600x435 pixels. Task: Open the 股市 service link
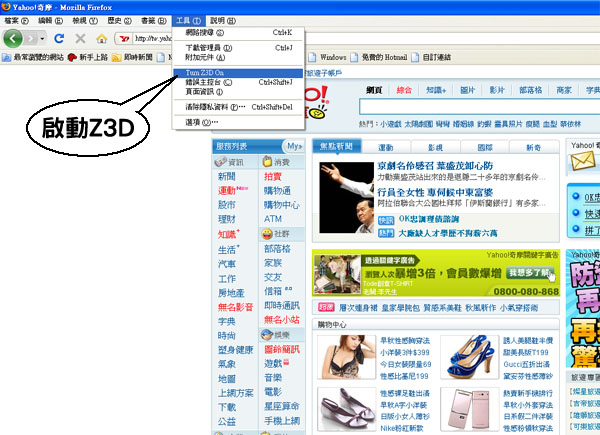coord(227,205)
